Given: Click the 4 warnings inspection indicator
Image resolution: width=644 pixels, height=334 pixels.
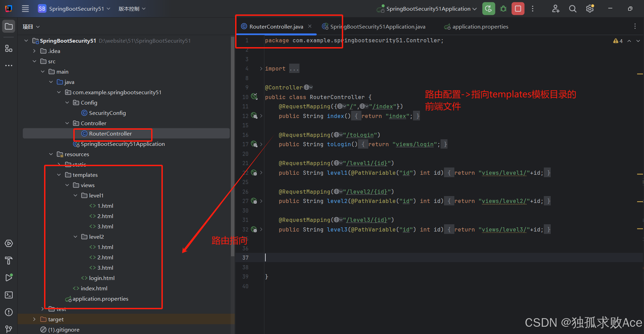Looking at the screenshot, I should tap(618, 41).
